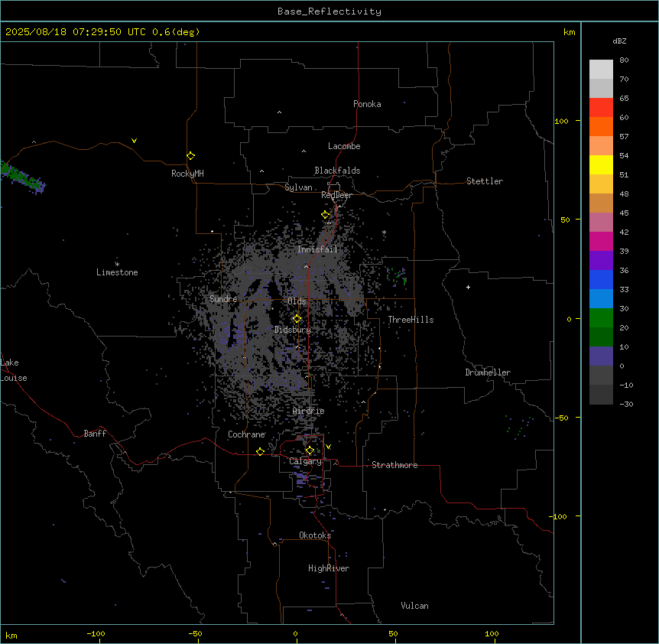Select the light blue 30-33 dBZ legend swatch
The height and width of the screenshot is (644, 659).
[601, 299]
